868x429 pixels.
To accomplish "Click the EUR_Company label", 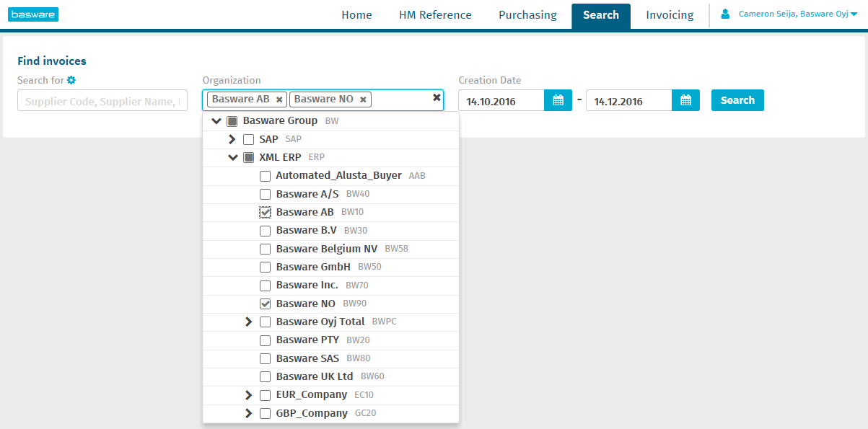I will coord(312,395).
